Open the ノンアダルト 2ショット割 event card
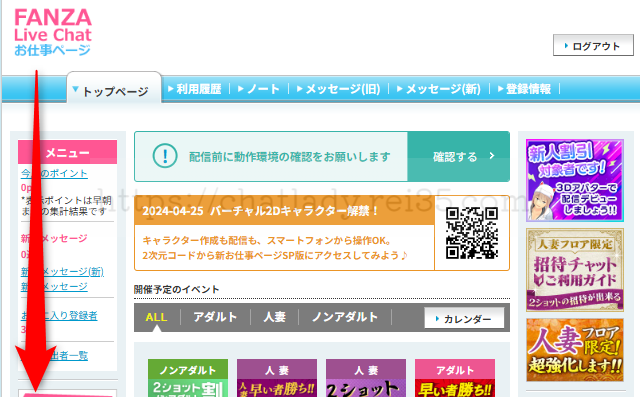 pyautogui.click(x=188, y=378)
